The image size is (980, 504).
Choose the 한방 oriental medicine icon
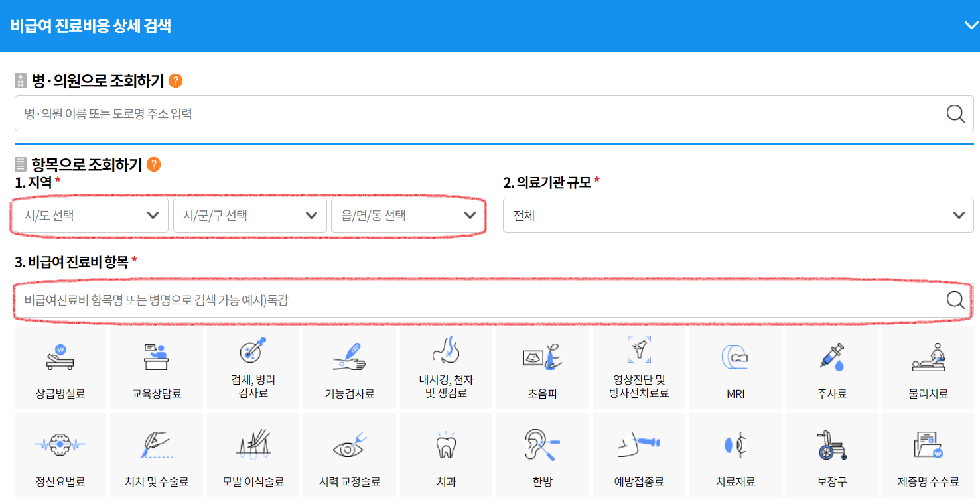pyautogui.click(x=542, y=454)
